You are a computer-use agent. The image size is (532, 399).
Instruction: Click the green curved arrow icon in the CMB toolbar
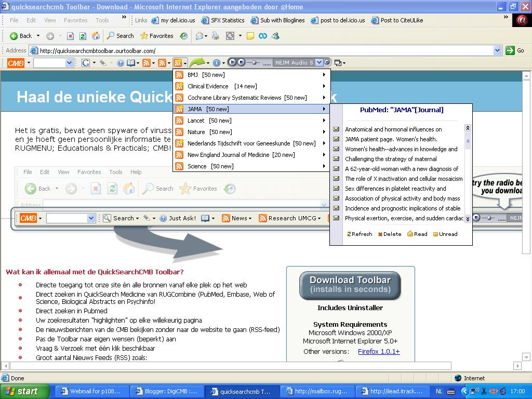tap(197, 62)
